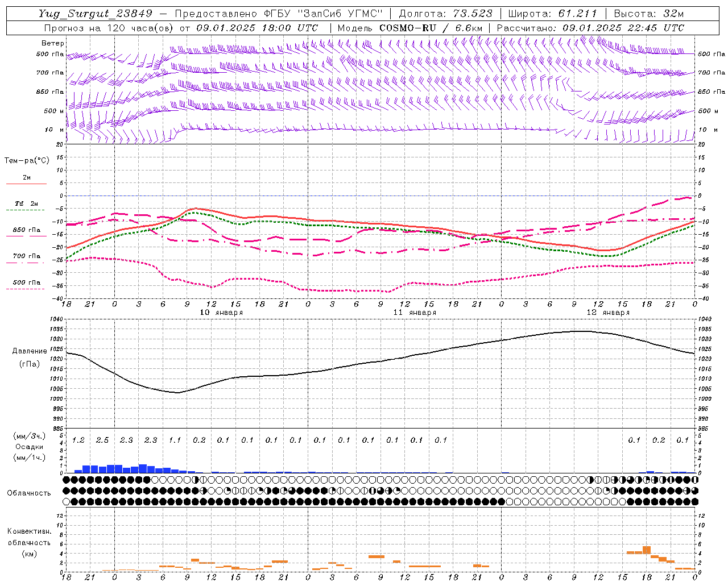Image resolution: width=728 pixels, height=582 pixels.
Task: Click the Конвективн. облачность label
Action: [29, 537]
